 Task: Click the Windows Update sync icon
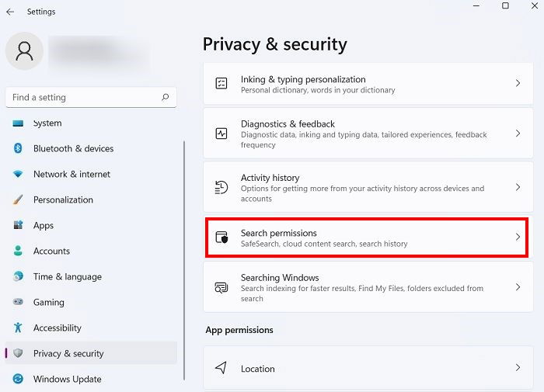coord(18,379)
